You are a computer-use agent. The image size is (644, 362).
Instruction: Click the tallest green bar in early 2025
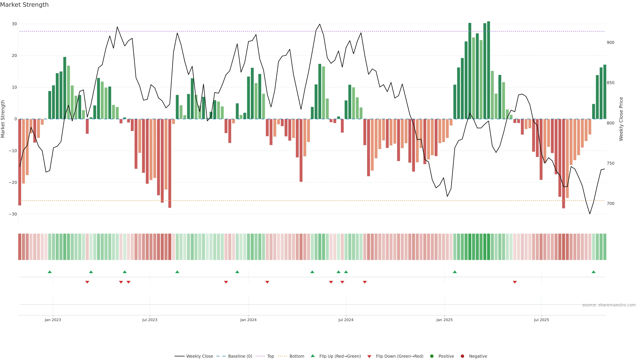(x=489, y=70)
